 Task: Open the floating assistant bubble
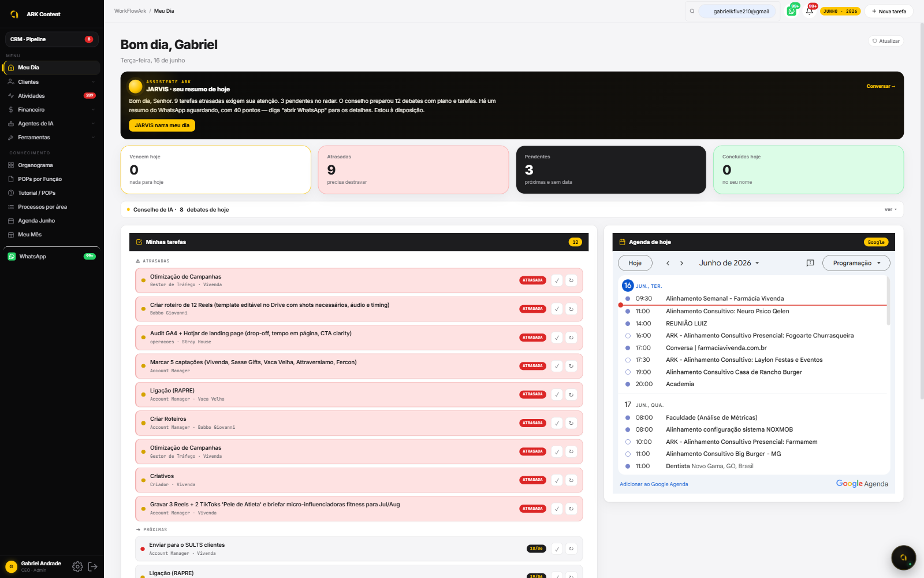(903, 558)
